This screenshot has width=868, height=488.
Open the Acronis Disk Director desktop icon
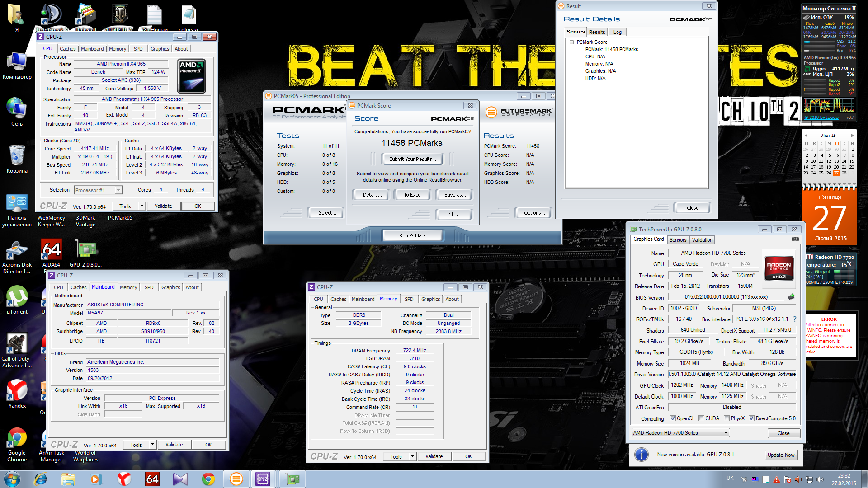pyautogui.click(x=17, y=258)
